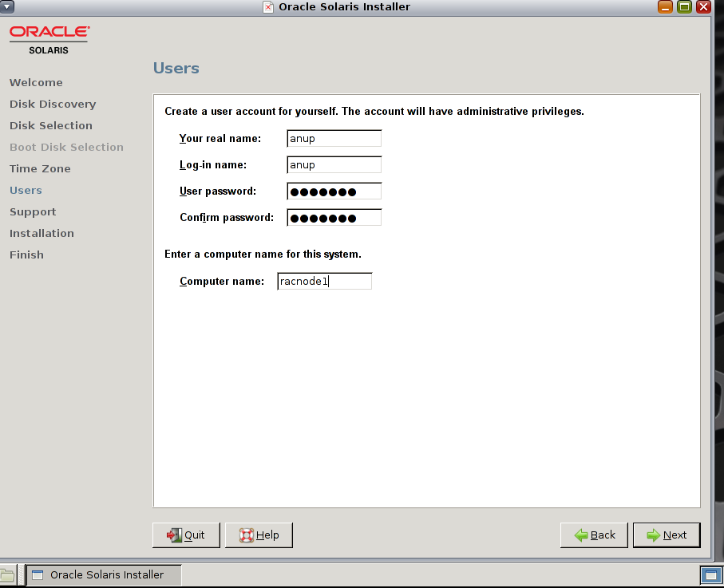Click the 'Log-in name:' label
The width and height of the screenshot is (724, 588).
pos(213,165)
